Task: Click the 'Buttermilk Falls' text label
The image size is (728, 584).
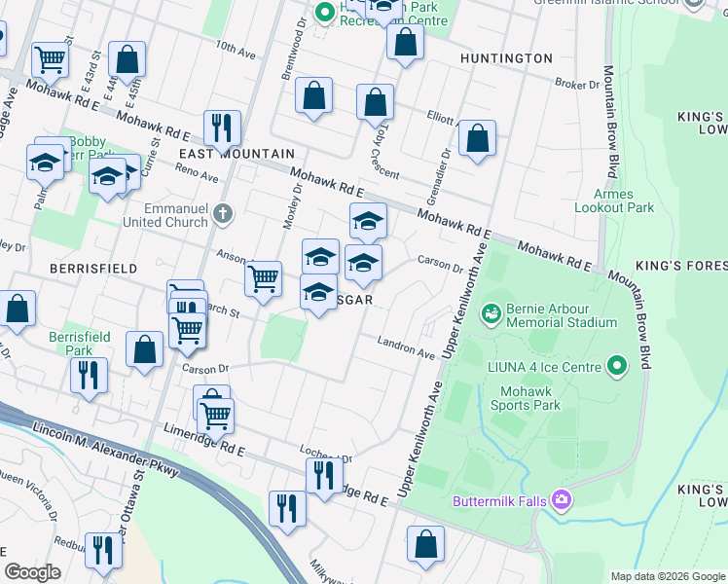Action: (499, 501)
